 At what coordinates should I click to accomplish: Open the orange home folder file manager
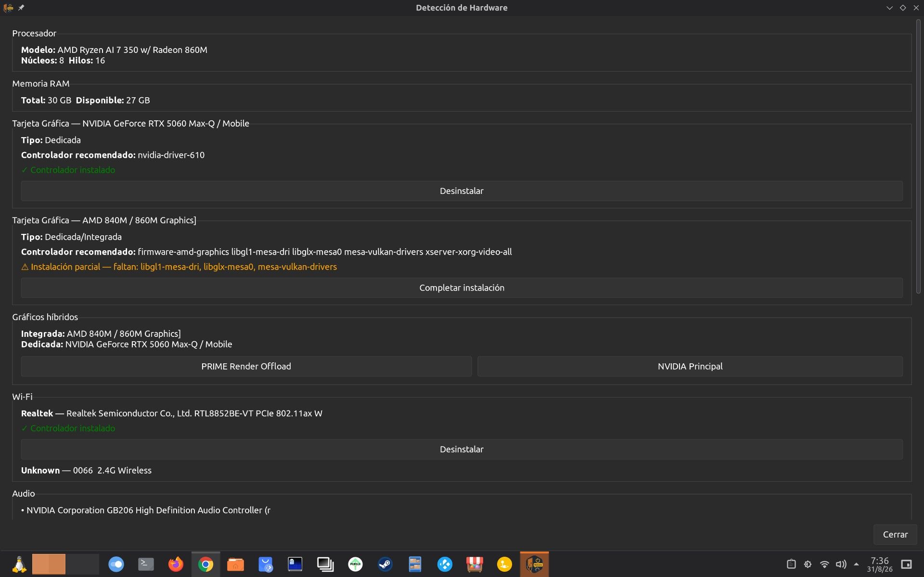tap(235, 564)
